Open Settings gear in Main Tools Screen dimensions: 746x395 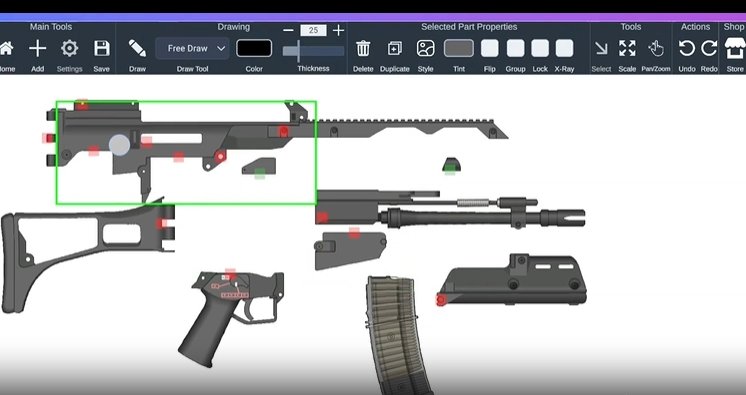(x=69, y=49)
